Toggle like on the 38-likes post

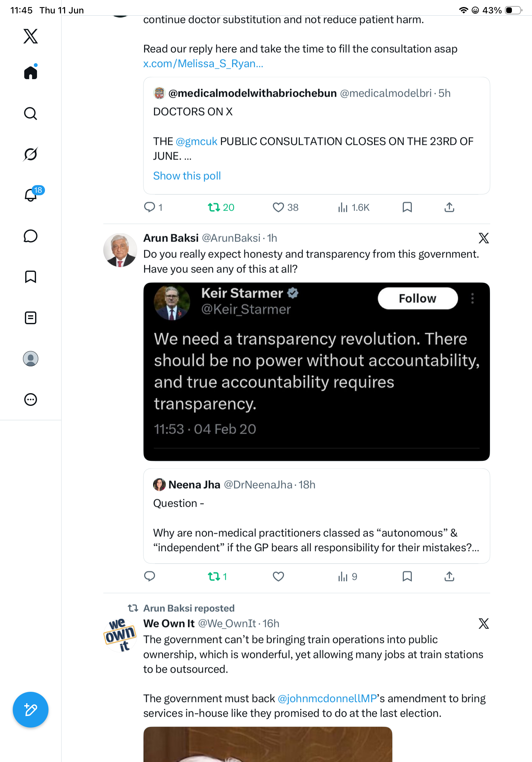pyautogui.click(x=285, y=207)
